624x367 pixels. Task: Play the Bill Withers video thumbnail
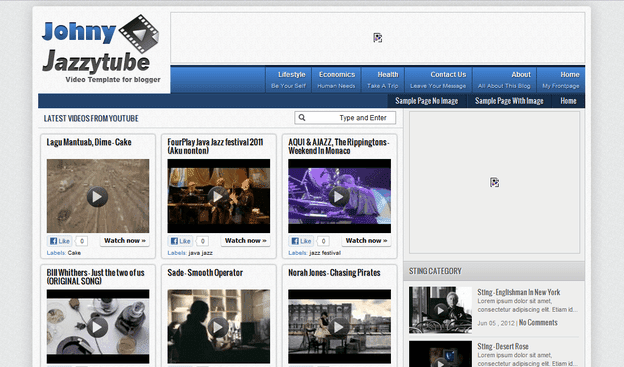point(98,327)
